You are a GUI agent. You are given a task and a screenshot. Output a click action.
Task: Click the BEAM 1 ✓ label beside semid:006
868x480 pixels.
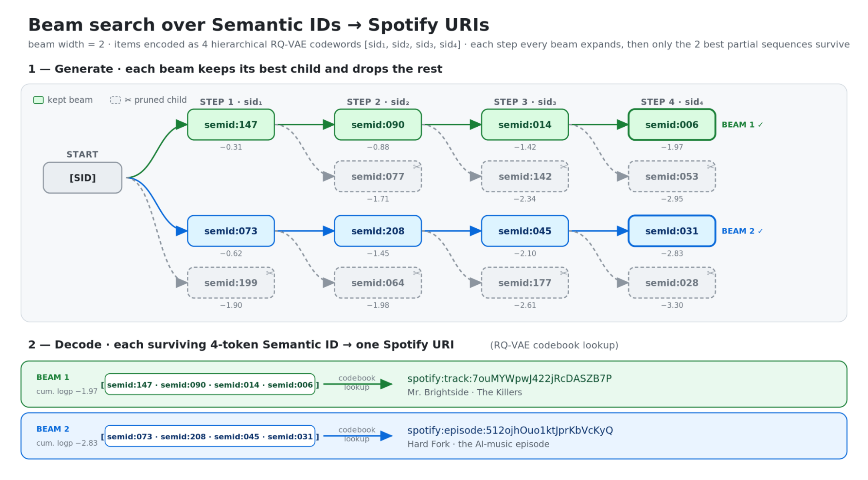742,125
